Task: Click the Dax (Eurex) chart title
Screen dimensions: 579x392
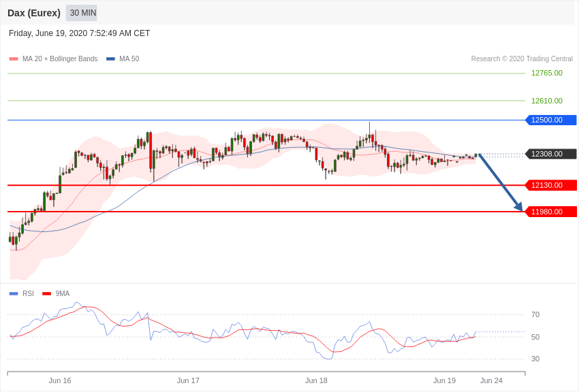Action: pos(34,13)
